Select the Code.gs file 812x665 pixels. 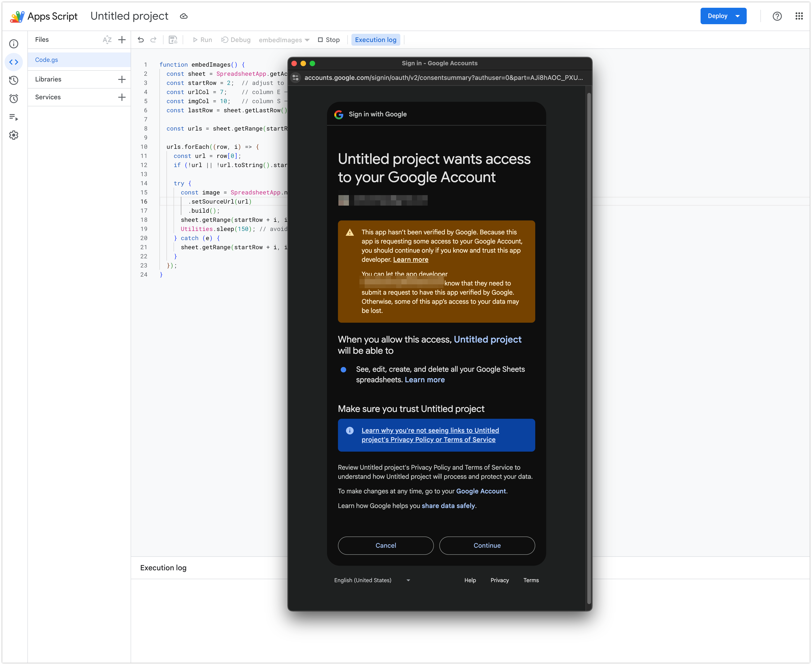coord(79,60)
